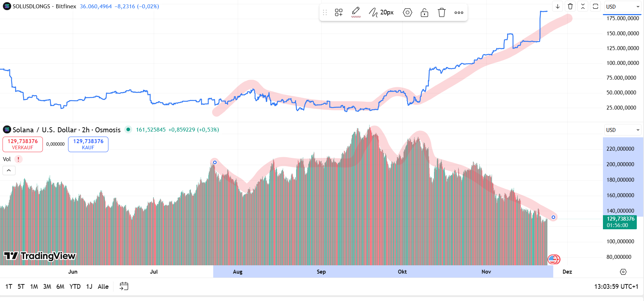This screenshot has width=644, height=301.
Task: Click the red VERKAUF sell button
Action: click(23, 144)
